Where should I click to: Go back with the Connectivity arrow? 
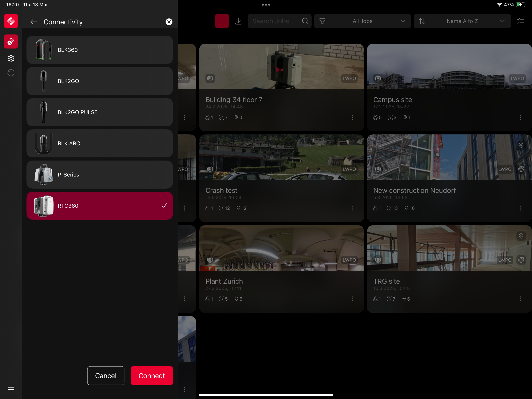tap(33, 22)
